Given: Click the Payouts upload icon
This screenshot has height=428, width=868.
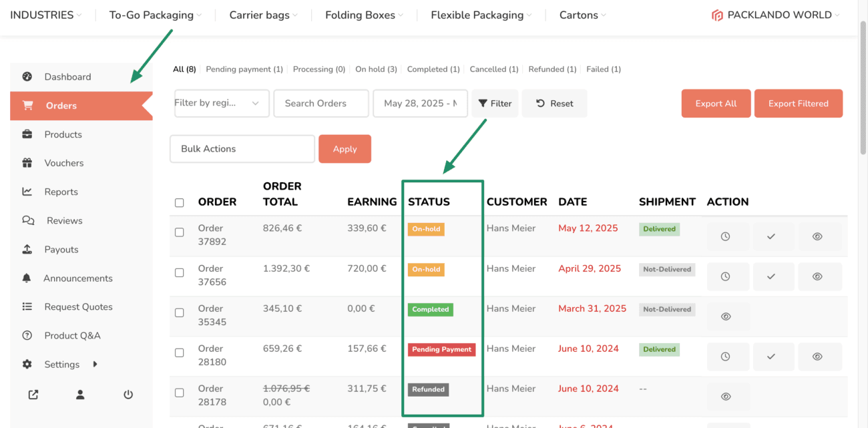Looking at the screenshot, I should point(27,249).
